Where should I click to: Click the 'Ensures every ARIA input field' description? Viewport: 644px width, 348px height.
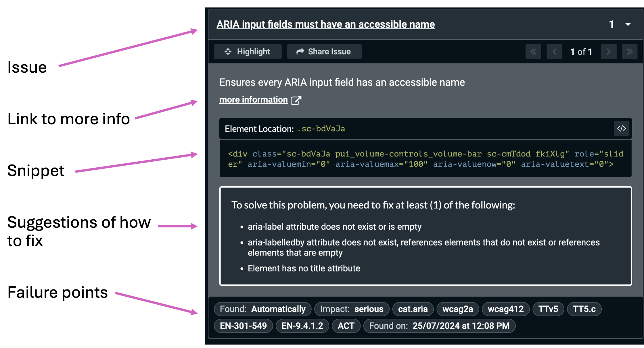(x=342, y=82)
